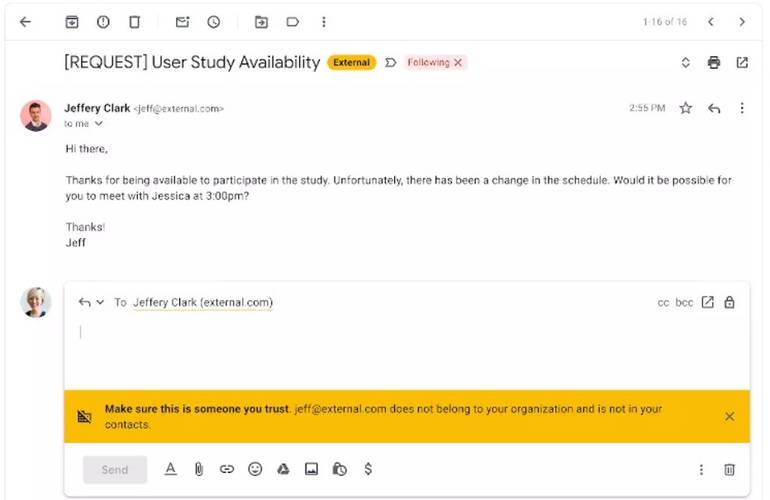Open the conversation in a new window
770x500 pixels.
[742, 62]
